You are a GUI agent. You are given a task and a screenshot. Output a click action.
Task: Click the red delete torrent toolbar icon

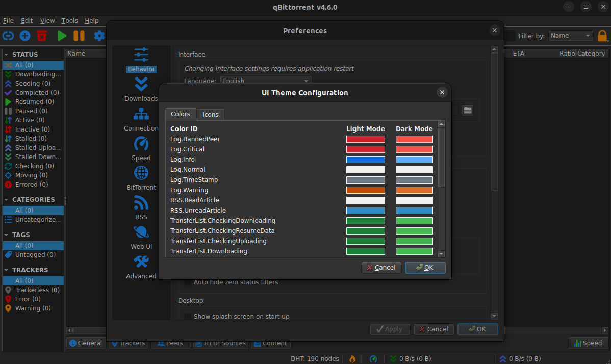(42, 36)
